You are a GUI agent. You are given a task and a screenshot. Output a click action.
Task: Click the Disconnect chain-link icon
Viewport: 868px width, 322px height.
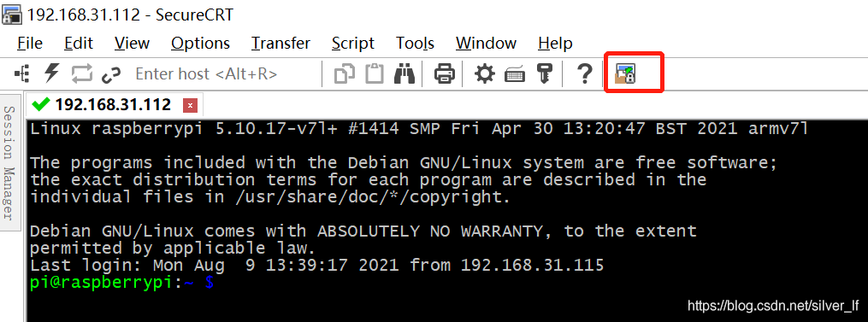[x=112, y=74]
